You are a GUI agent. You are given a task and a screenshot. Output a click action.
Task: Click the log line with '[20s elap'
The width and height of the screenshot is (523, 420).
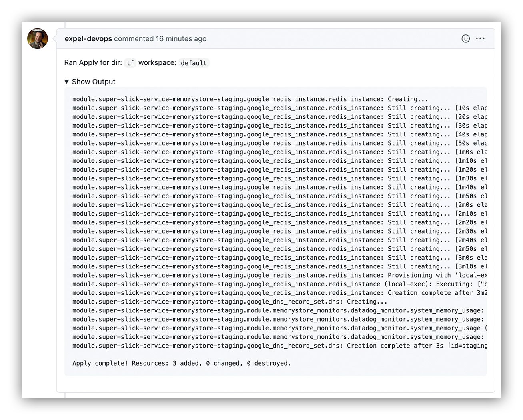tap(279, 117)
